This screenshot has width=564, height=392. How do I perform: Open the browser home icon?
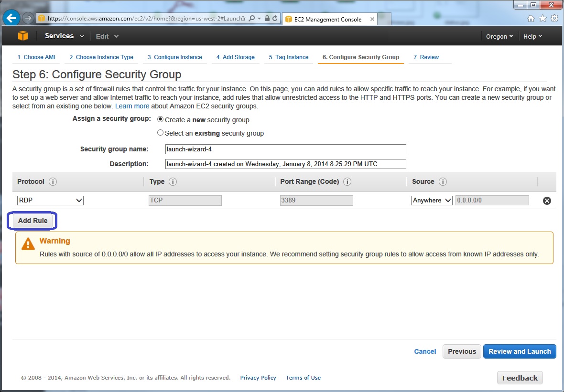(531, 18)
